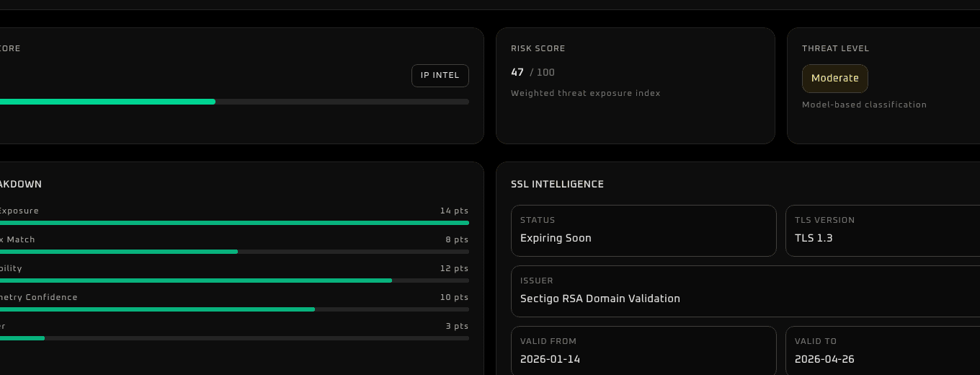Click the VALID FROM label
This screenshot has width=980, height=375.
548,341
